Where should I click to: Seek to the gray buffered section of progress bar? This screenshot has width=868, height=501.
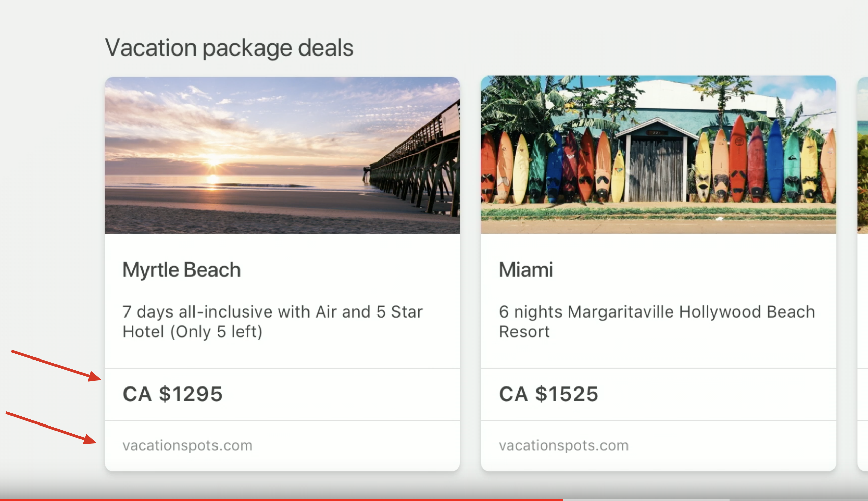(646, 499)
